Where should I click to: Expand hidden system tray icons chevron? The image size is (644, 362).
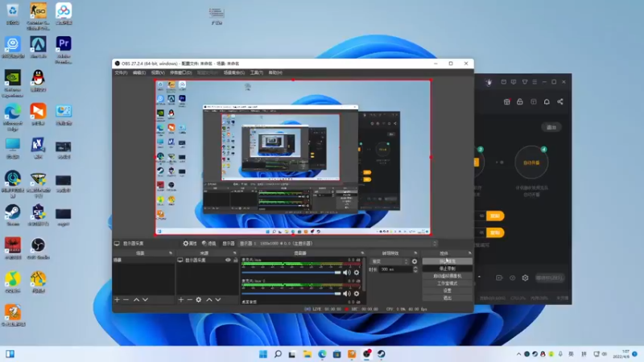pos(518,354)
